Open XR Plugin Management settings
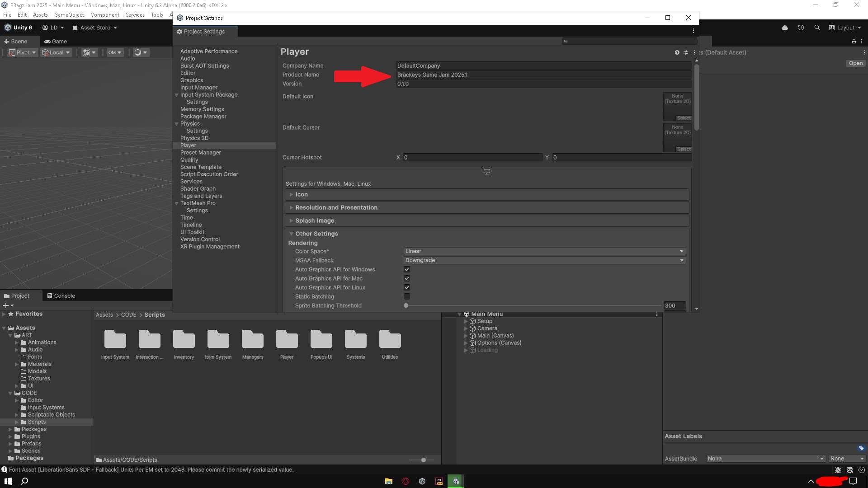The image size is (868, 488). [210, 247]
